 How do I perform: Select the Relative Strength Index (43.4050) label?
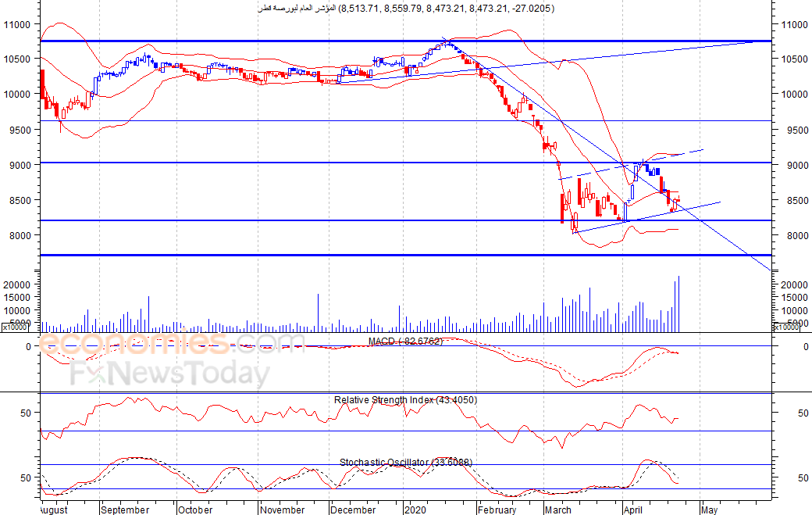coord(405,400)
